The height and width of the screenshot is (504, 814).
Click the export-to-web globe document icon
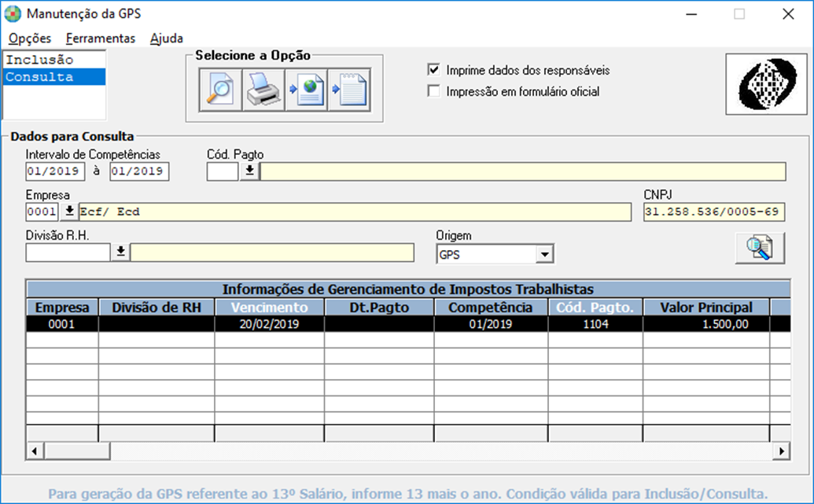(306, 90)
